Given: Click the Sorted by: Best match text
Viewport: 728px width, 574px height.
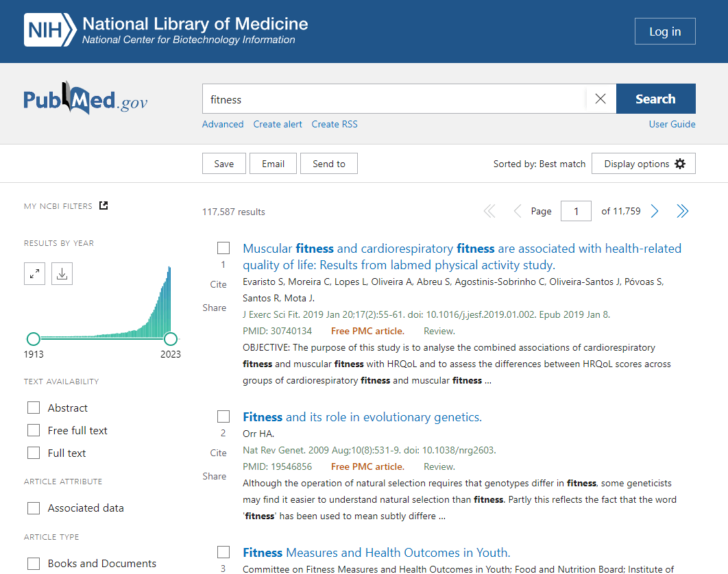Looking at the screenshot, I should [539, 164].
